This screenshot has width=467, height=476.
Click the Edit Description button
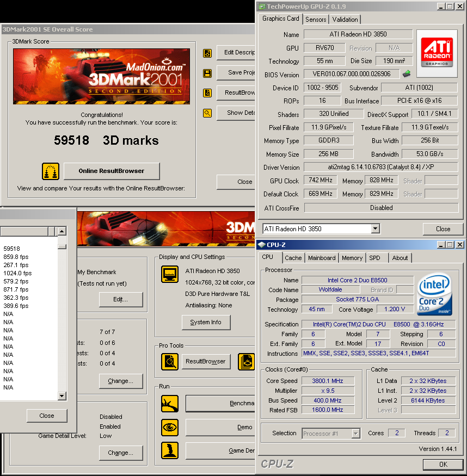[236, 53]
